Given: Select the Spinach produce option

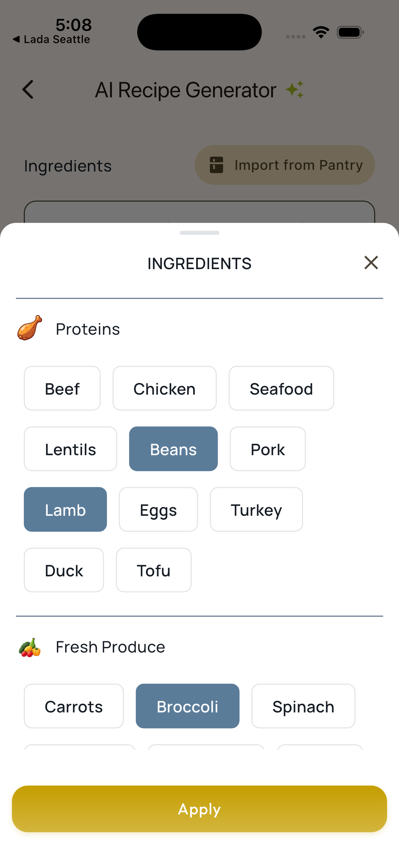Looking at the screenshot, I should 303,706.
